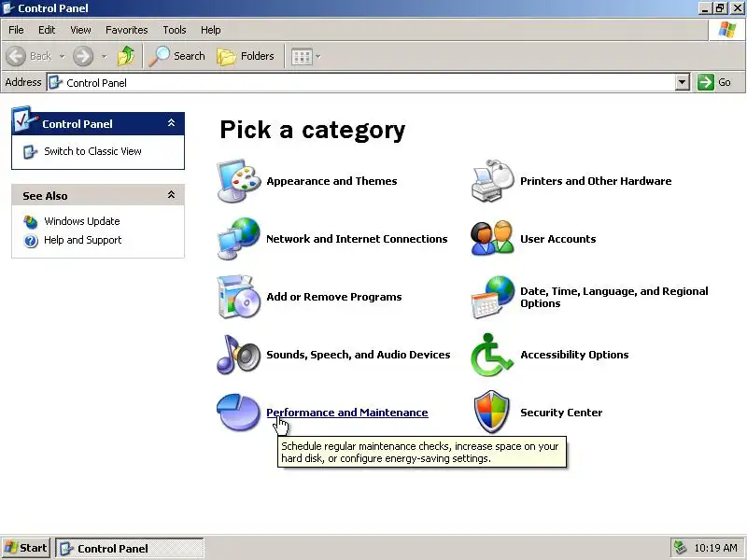Click the Control Panel icon in address bar

[x=55, y=82]
